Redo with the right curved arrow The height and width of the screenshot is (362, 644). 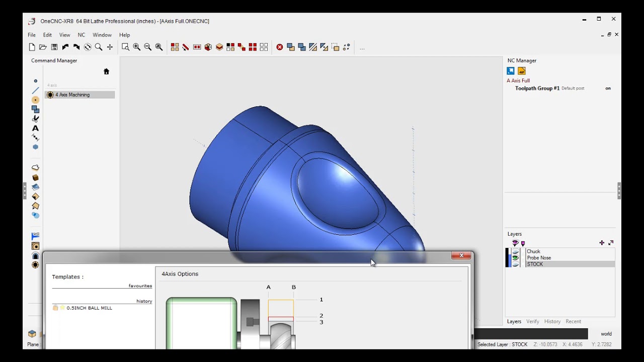click(x=76, y=47)
